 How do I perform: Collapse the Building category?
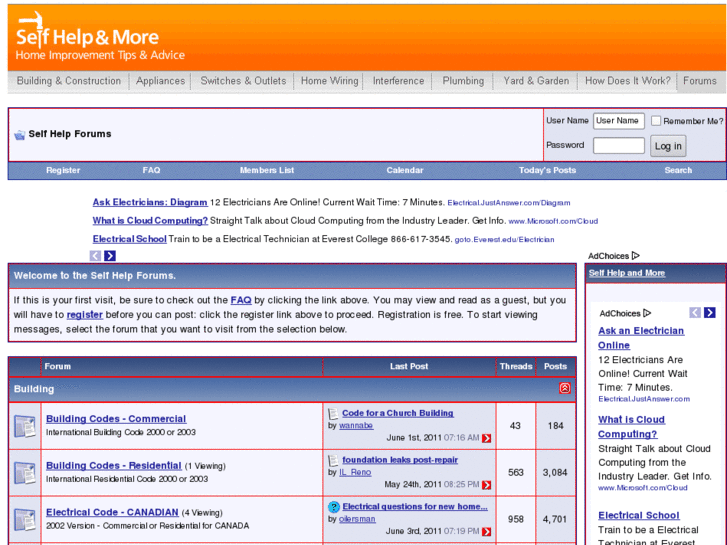565,388
